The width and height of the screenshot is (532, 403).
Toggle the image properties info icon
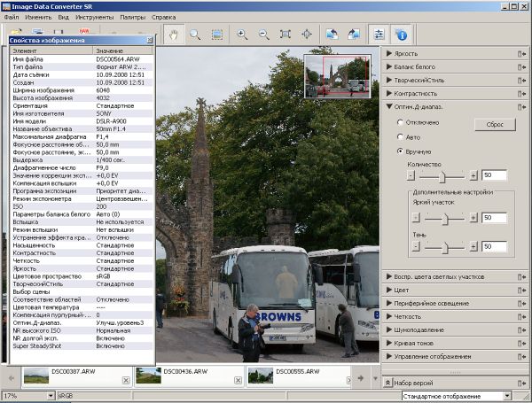pos(402,35)
